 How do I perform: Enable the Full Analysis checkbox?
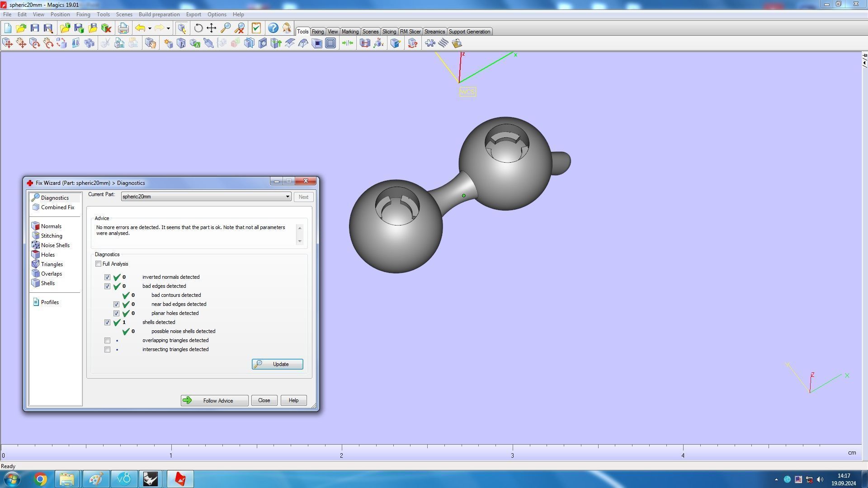point(98,264)
